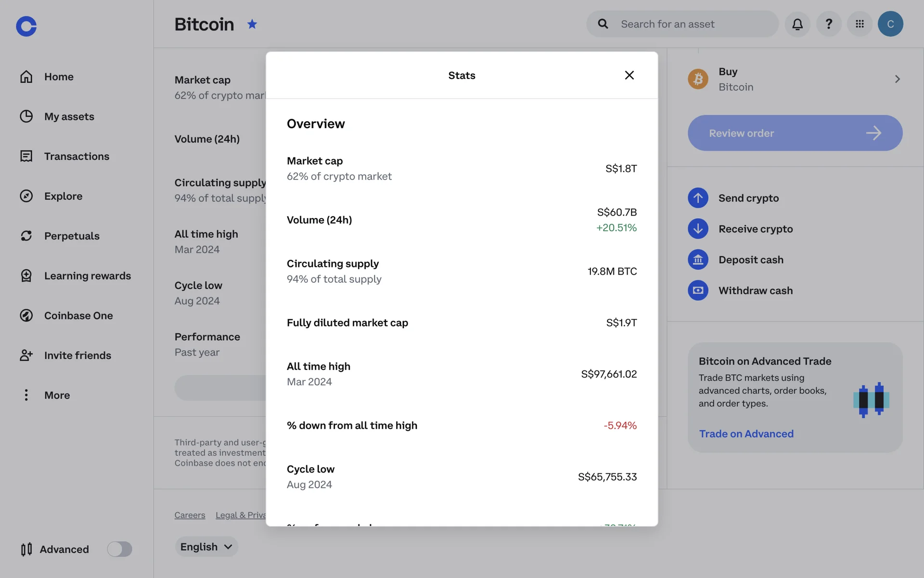
Task: Open the user profile avatar
Action: tap(890, 24)
